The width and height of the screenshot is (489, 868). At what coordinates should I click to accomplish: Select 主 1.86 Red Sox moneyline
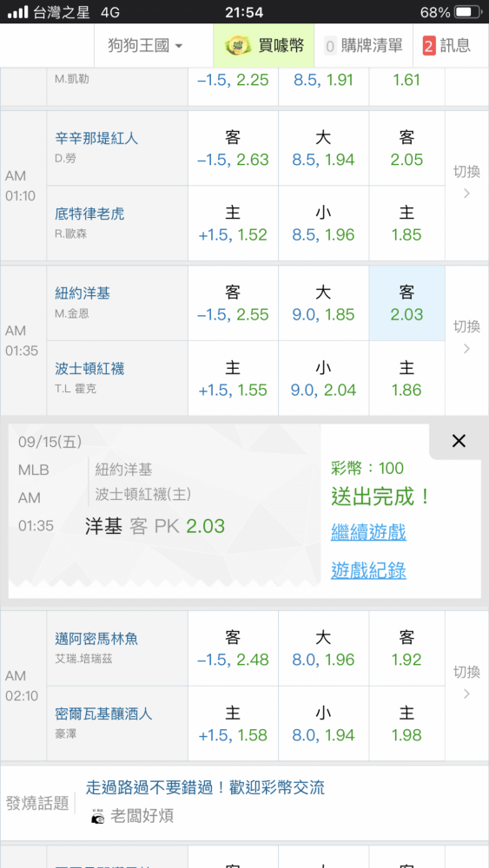407,378
